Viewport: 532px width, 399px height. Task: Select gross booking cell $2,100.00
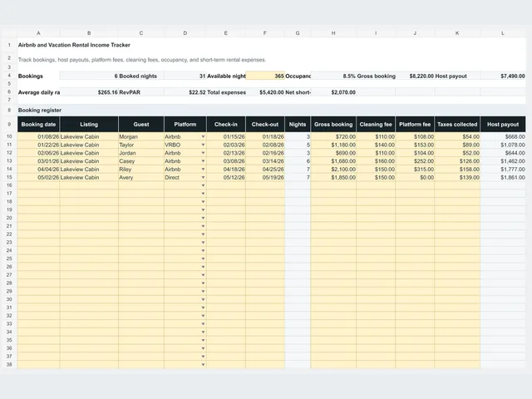(x=333, y=169)
